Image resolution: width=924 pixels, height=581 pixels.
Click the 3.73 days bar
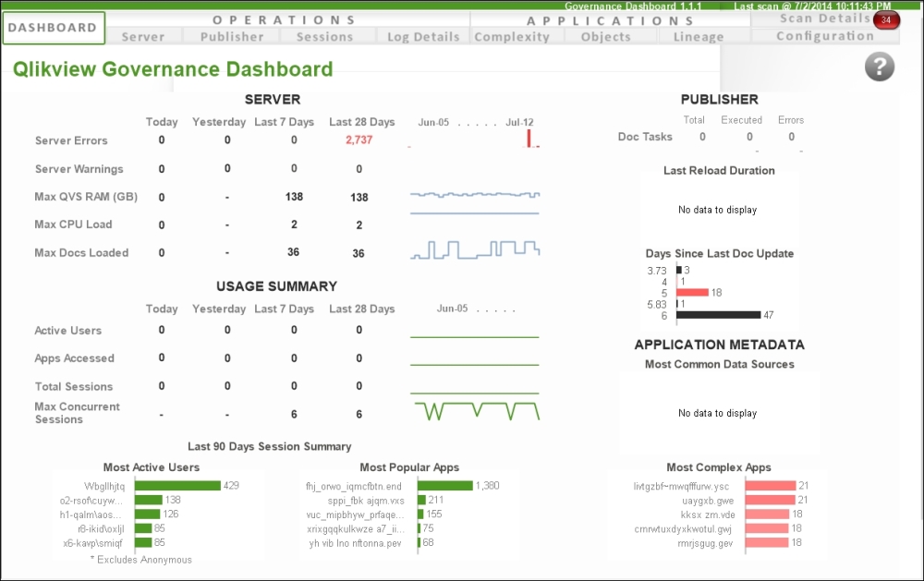coord(679,270)
